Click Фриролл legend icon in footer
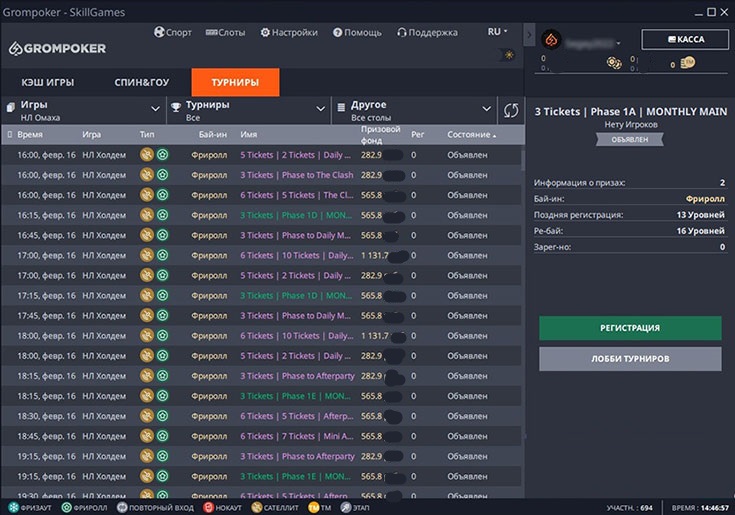Viewport: 735px width, 515px height. point(67,508)
